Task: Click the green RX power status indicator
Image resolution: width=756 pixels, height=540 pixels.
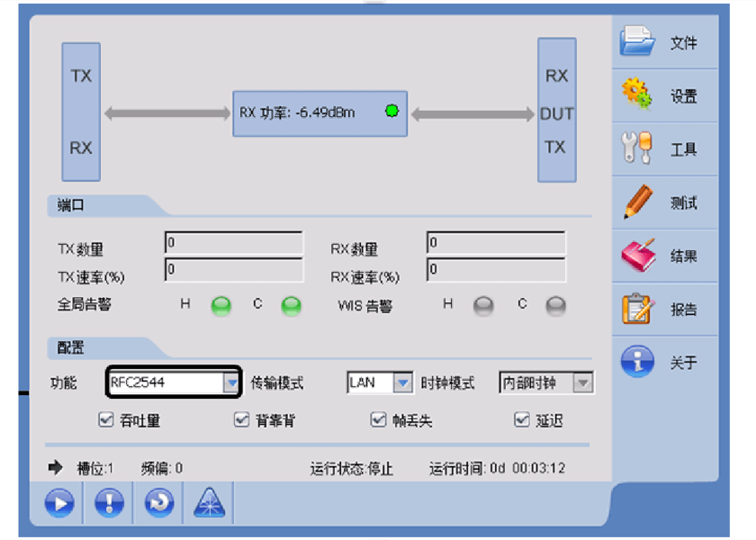Action: click(391, 112)
